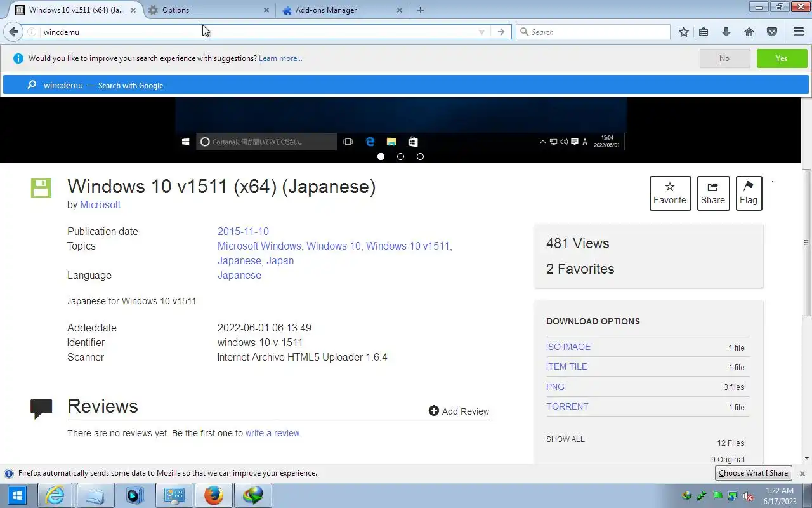Click Choose What I Share button
This screenshot has height=508, width=812.
pyautogui.click(x=754, y=473)
